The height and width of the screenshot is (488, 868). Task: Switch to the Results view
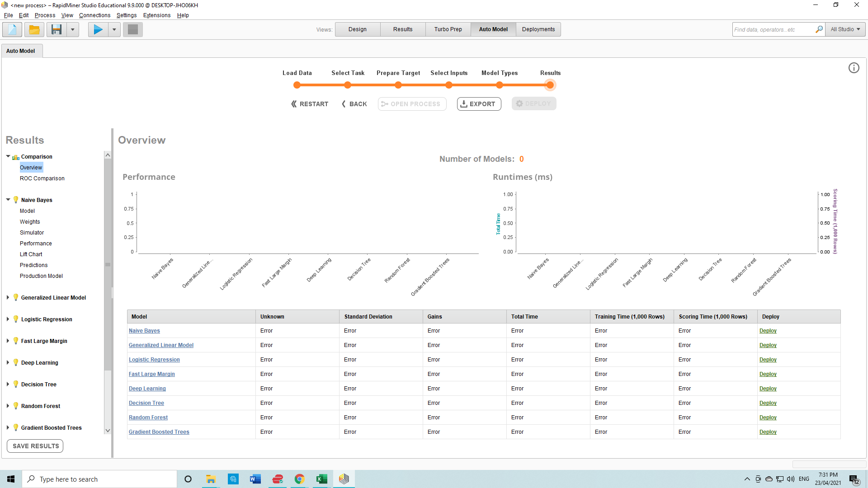click(403, 29)
